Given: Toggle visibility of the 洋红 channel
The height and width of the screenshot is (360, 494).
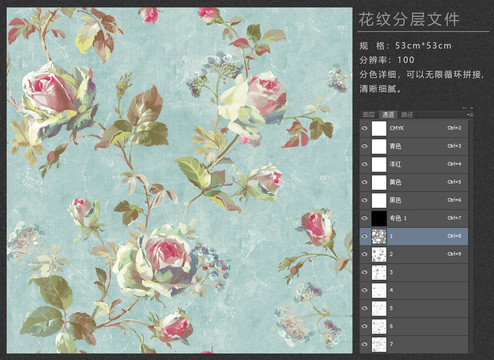Looking at the screenshot, I should click(x=365, y=164).
